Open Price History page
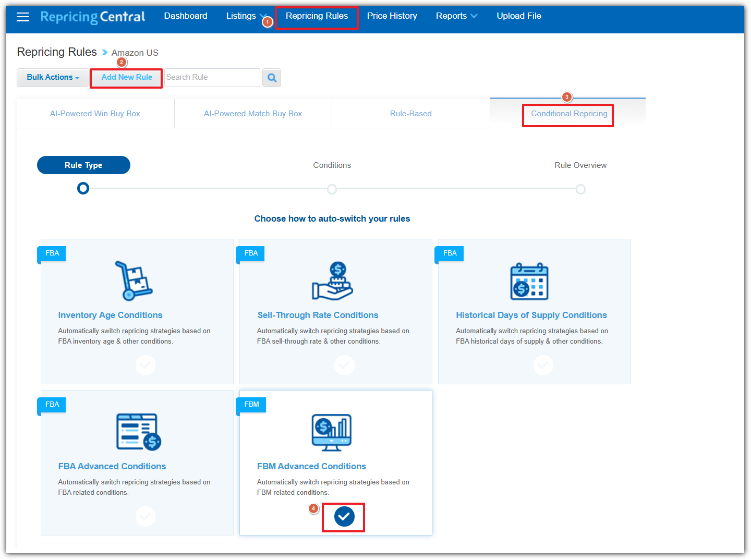This screenshot has width=751, height=560. (392, 16)
